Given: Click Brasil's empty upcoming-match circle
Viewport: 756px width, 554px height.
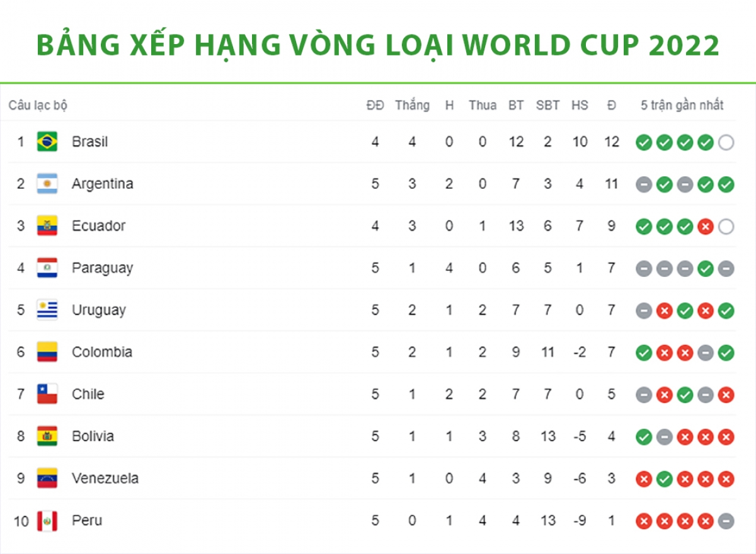Looking at the screenshot, I should (726, 142).
